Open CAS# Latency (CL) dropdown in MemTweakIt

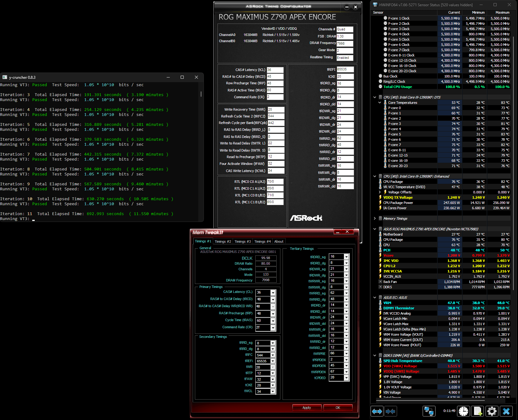click(x=273, y=293)
